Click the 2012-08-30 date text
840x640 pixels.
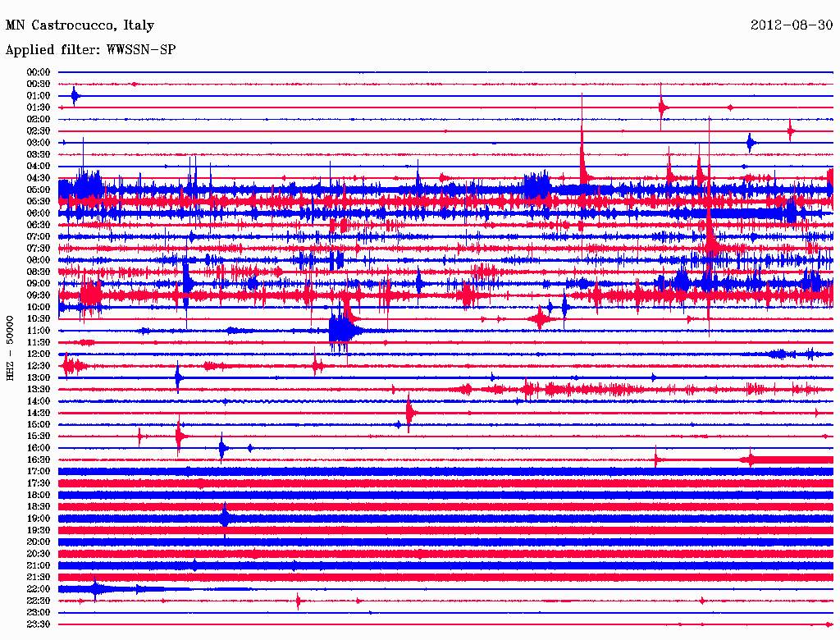point(792,25)
